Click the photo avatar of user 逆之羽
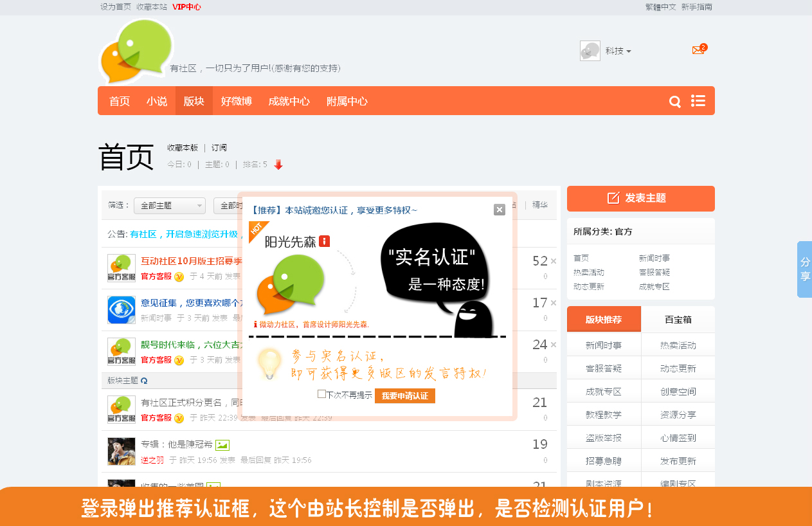The height and width of the screenshot is (526, 812). (x=122, y=451)
